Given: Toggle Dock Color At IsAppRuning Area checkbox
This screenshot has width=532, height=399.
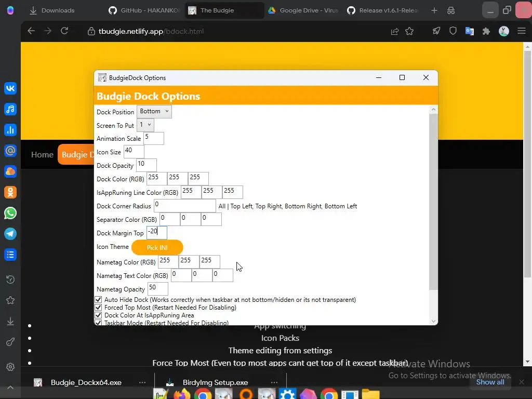Looking at the screenshot, I should 98,315.
